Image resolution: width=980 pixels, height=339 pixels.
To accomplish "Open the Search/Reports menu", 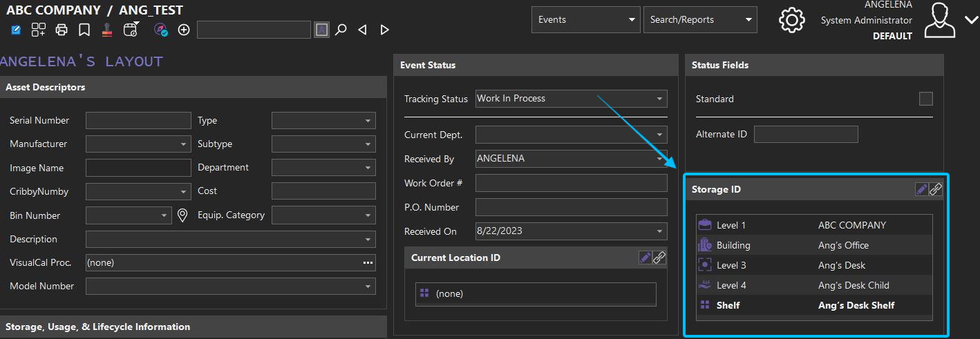I will (699, 20).
